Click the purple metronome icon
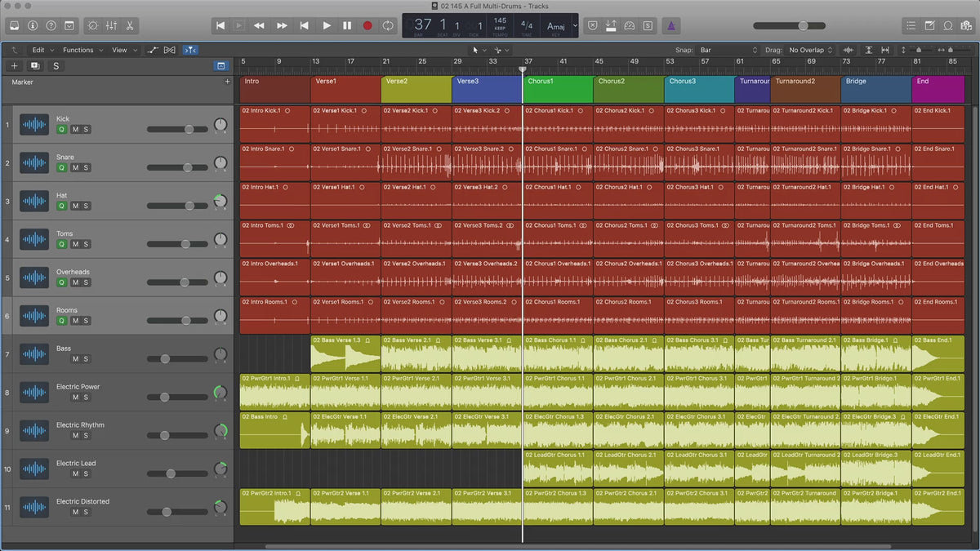The height and width of the screenshot is (551, 980). (x=670, y=25)
